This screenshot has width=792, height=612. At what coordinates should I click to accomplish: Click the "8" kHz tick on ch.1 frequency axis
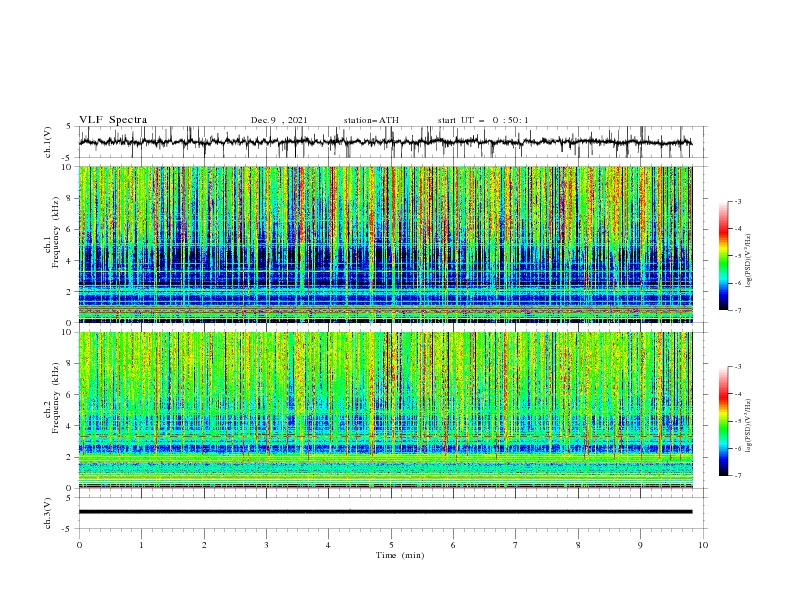click(69, 198)
